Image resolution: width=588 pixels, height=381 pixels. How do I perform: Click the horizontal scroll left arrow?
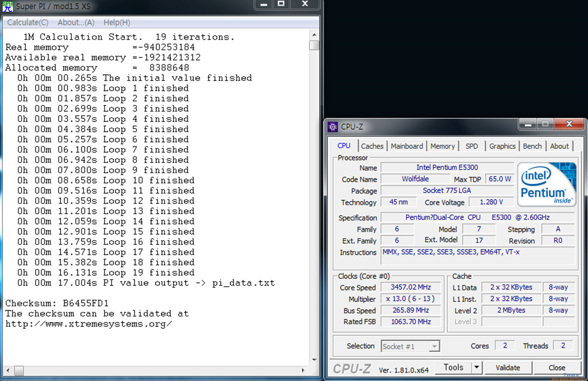8,370
